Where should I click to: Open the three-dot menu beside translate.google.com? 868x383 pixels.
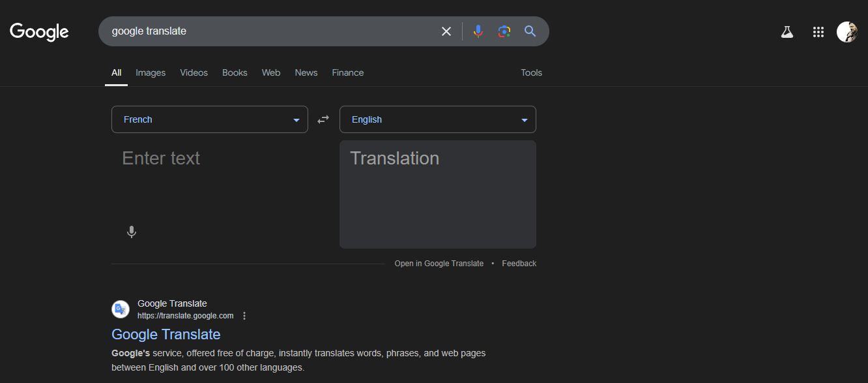coord(244,316)
